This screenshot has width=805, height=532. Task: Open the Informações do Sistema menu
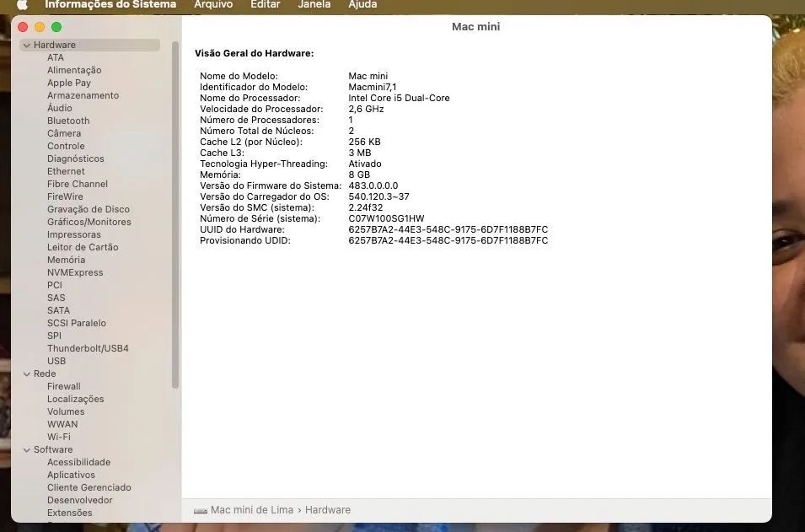[x=110, y=4]
